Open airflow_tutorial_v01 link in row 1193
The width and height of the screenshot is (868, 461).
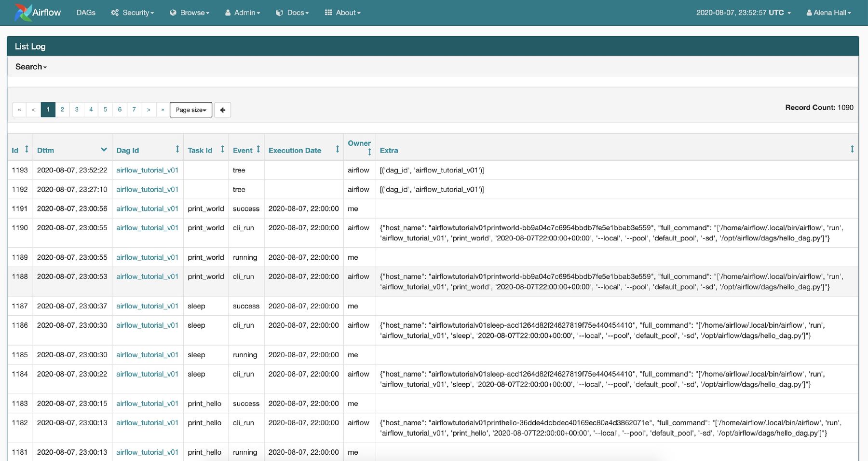pos(147,170)
